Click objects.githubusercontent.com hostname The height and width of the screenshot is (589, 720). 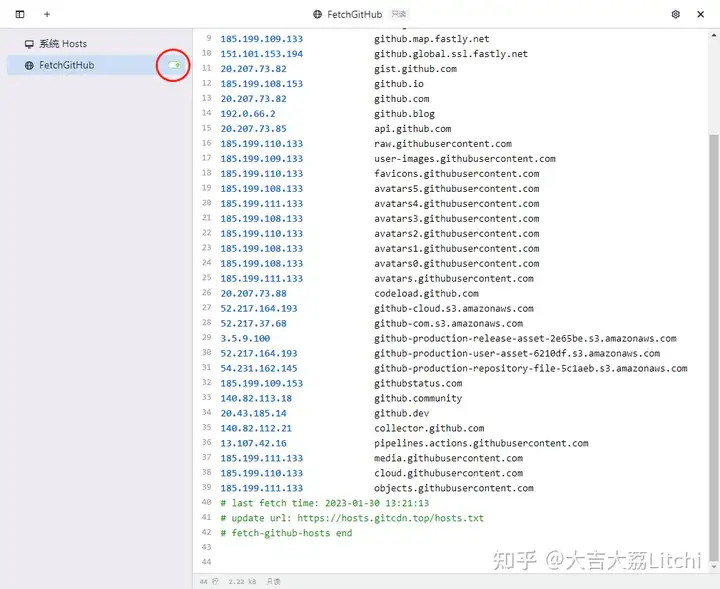click(454, 488)
